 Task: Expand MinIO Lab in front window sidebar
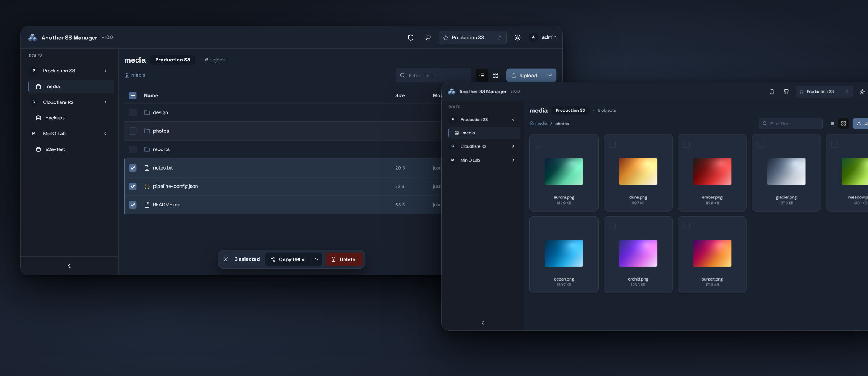[513, 160]
